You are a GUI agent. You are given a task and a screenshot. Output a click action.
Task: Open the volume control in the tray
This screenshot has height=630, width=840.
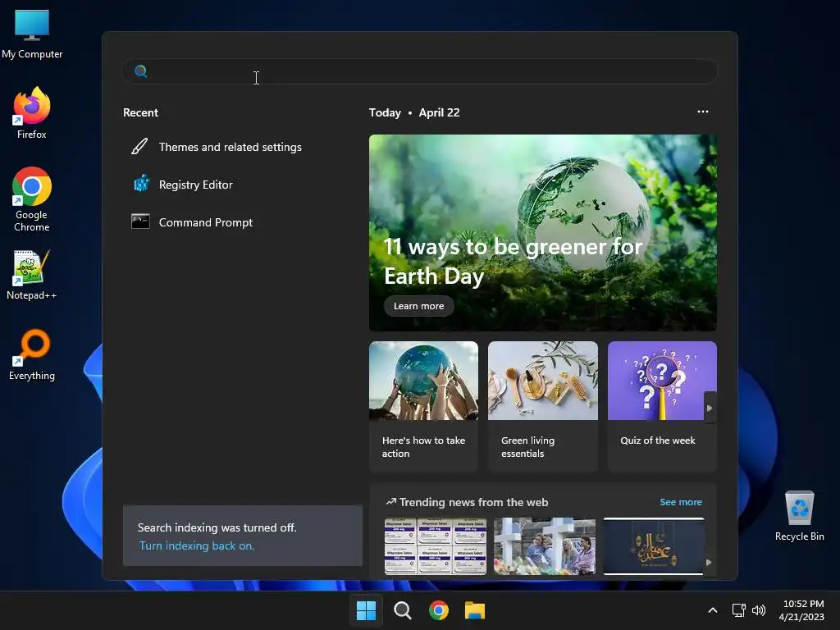pyautogui.click(x=759, y=610)
